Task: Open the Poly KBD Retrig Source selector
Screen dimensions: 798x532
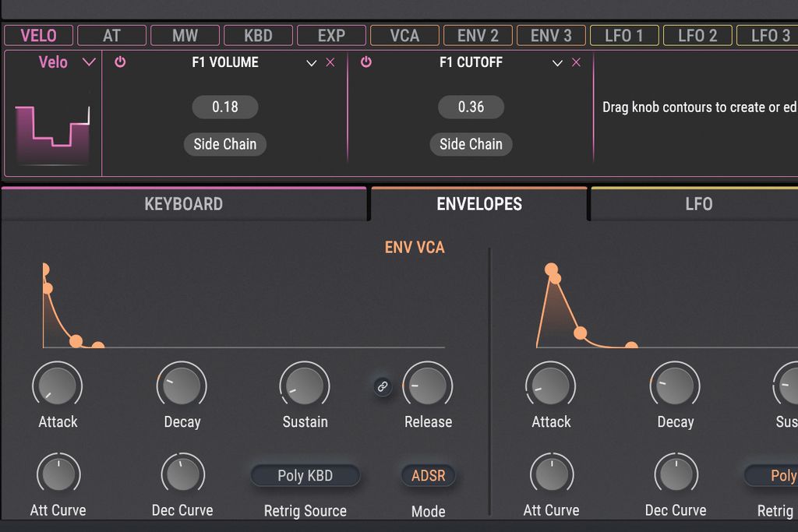Action: tap(305, 476)
